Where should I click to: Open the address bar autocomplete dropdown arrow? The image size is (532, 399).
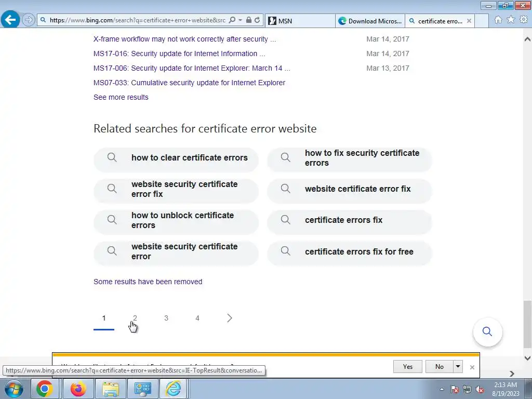[240, 20]
